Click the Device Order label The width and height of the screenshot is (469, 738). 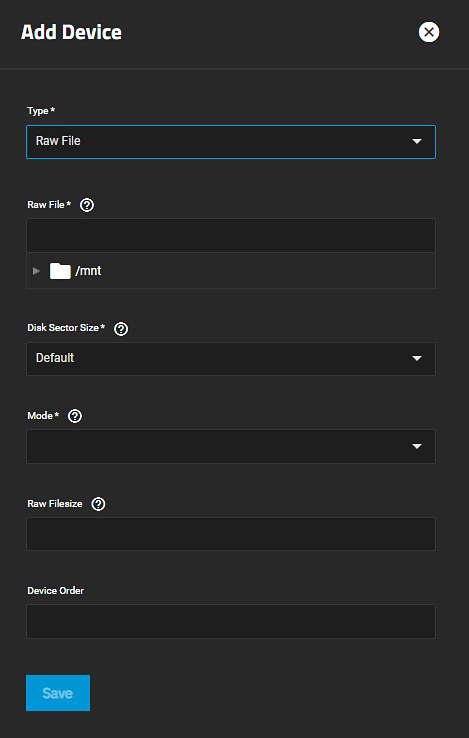pos(56,591)
